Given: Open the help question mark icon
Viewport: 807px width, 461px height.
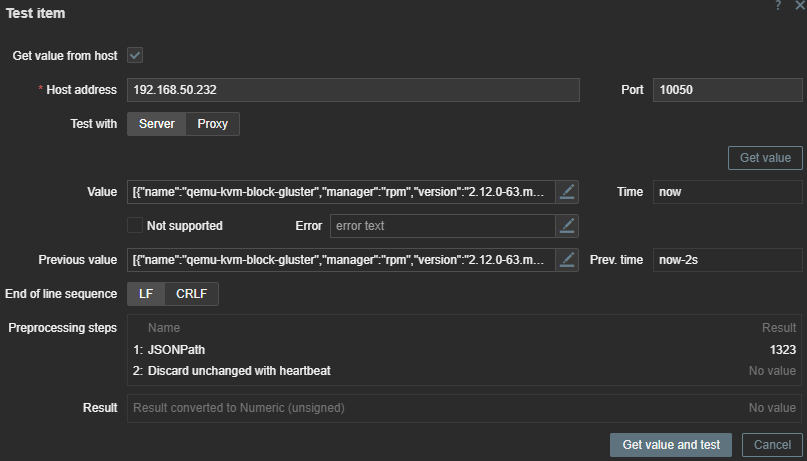Looking at the screenshot, I should (778, 6).
